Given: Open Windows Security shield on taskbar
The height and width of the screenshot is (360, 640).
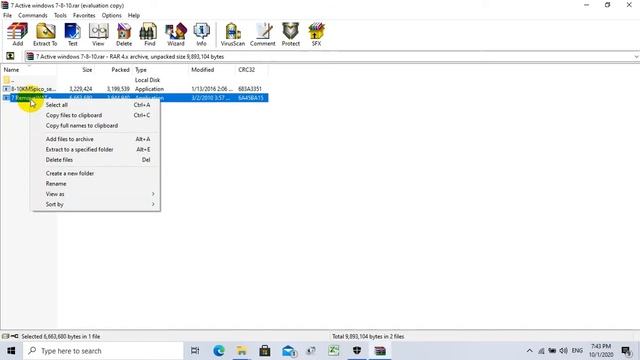Looking at the screenshot, I should [357, 351].
